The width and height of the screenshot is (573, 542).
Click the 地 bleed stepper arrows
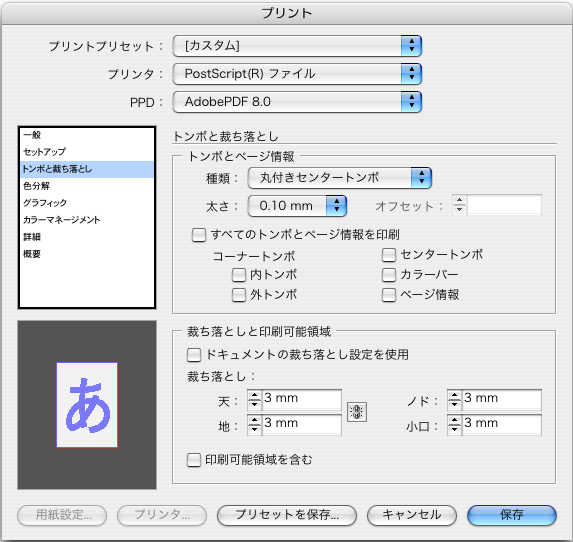(254, 425)
